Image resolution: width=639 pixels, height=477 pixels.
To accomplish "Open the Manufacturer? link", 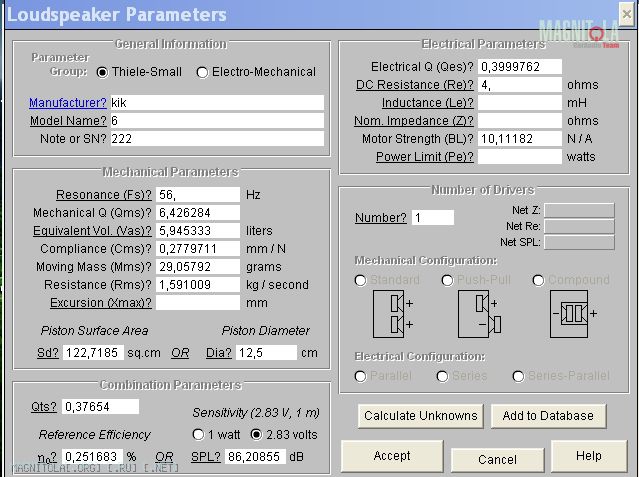I will coord(67,103).
